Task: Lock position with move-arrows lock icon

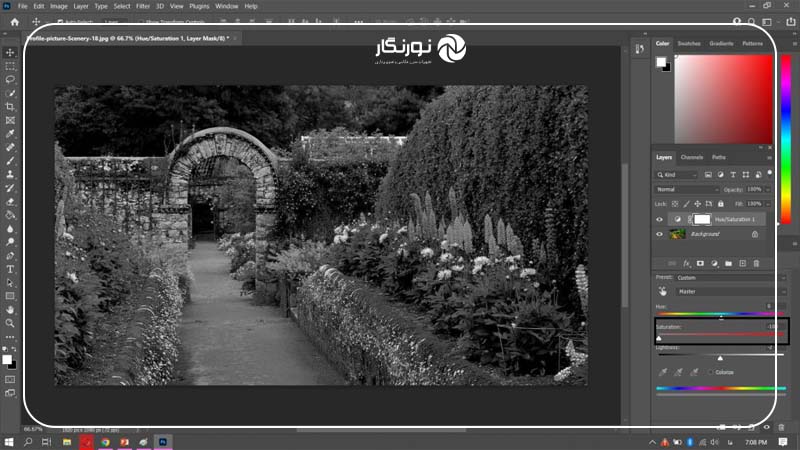Action: click(697, 204)
